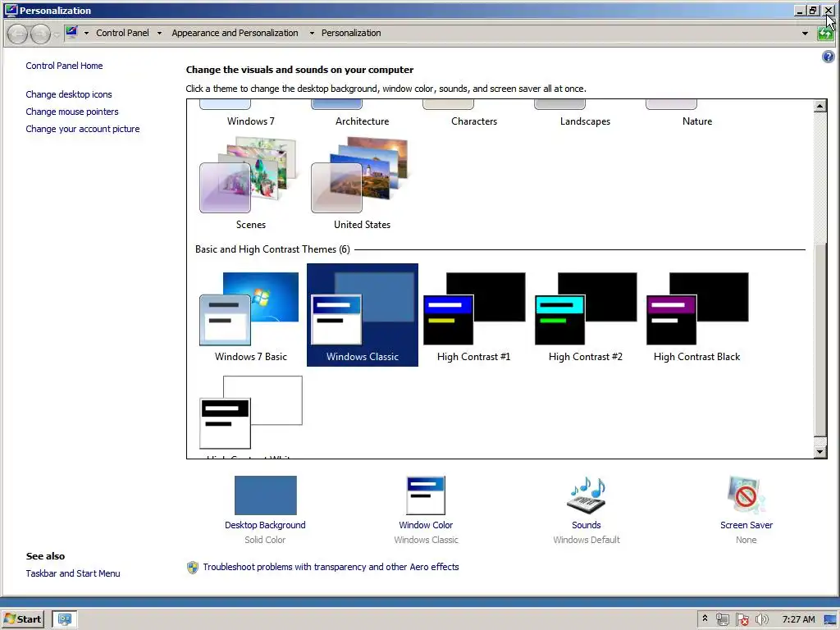Click Show desktop button at taskbar end

coord(830,620)
